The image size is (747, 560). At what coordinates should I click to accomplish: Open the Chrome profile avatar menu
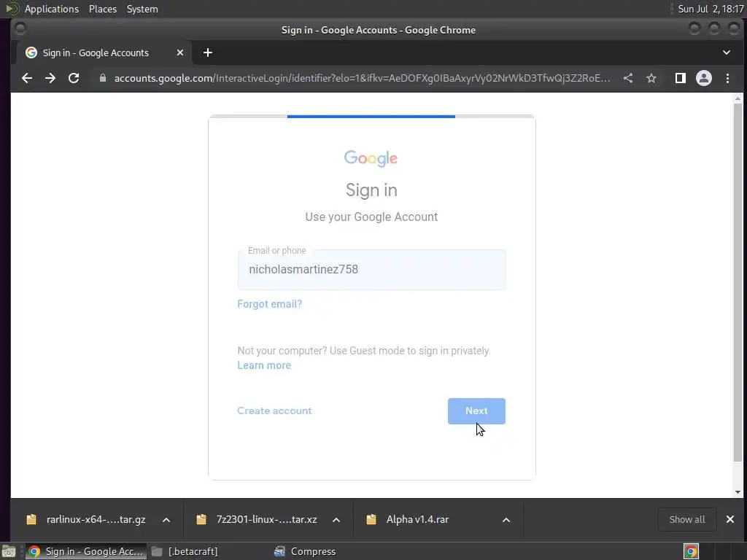(x=704, y=78)
